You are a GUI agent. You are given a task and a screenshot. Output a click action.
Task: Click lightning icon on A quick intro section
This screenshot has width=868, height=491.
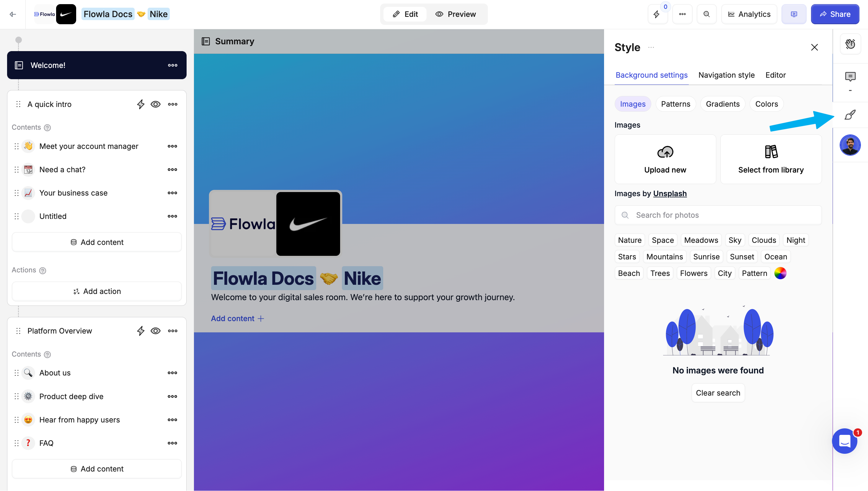tap(141, 104)
